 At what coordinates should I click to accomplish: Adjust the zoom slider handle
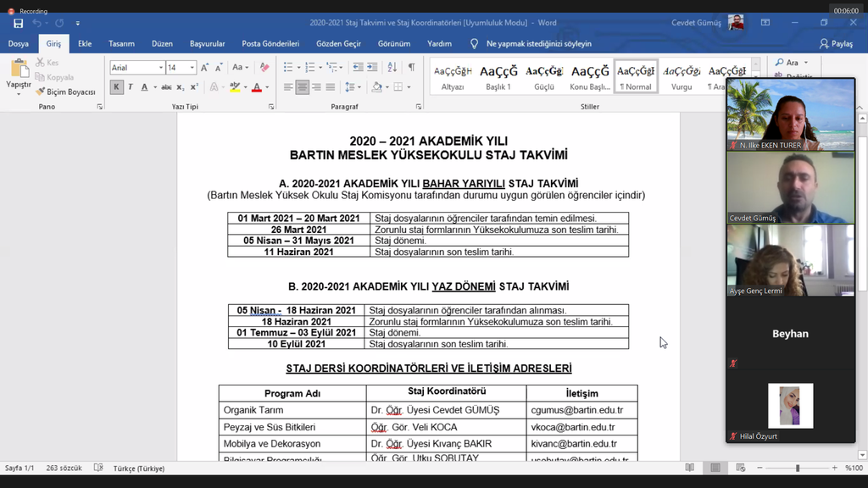click(798, 468)
